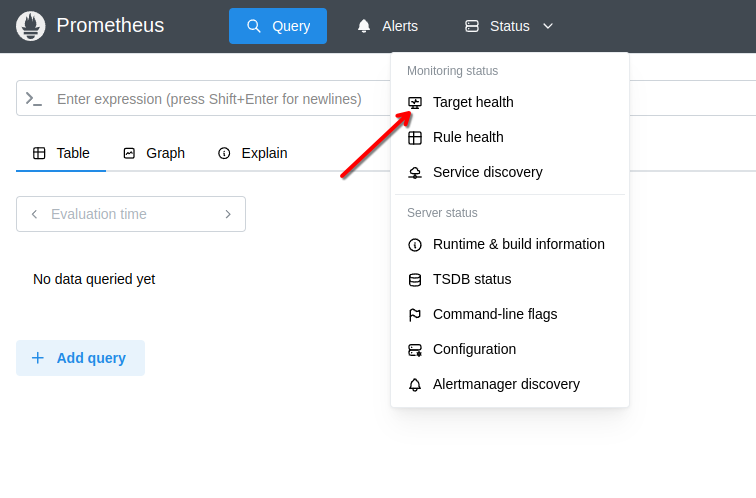Click the Status chevron arrow
This screenshot has height=498, width=756.
pos(547,26)
